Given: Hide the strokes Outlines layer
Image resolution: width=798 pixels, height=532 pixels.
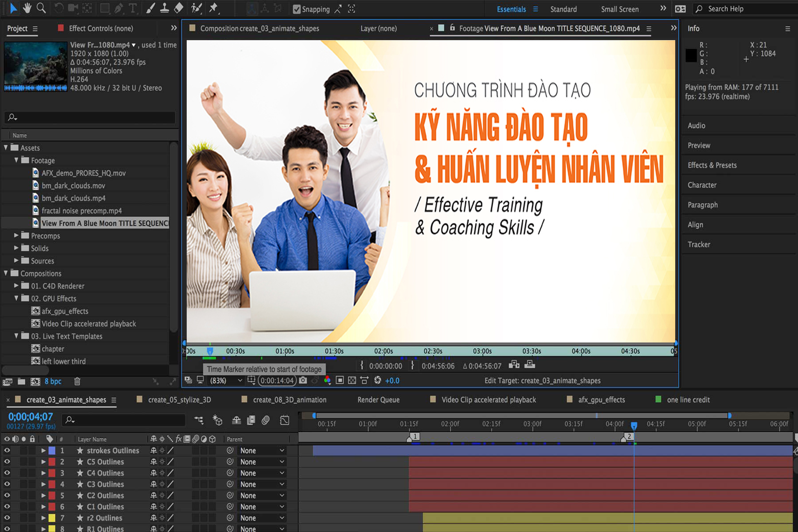Looking at the screenshot, I should pos(7,451).
